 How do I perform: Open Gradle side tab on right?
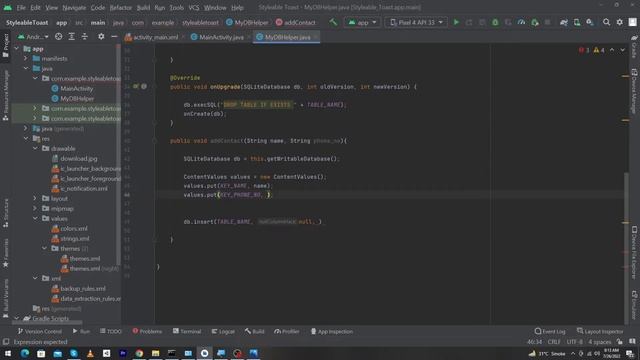click(634, 46)
